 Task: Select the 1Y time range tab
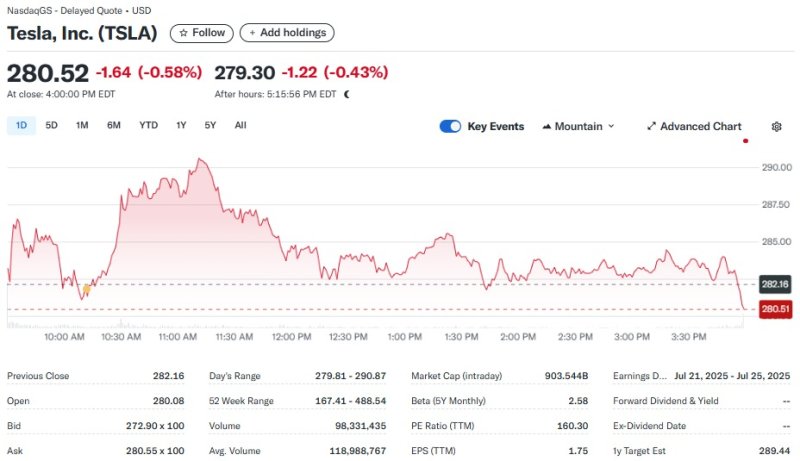[x=181, y=125]
